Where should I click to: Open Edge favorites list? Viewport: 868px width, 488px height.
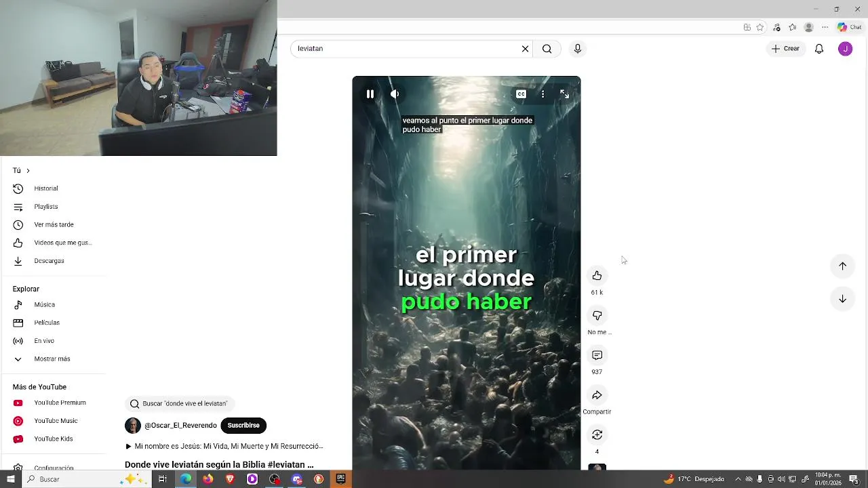point(792,27)
